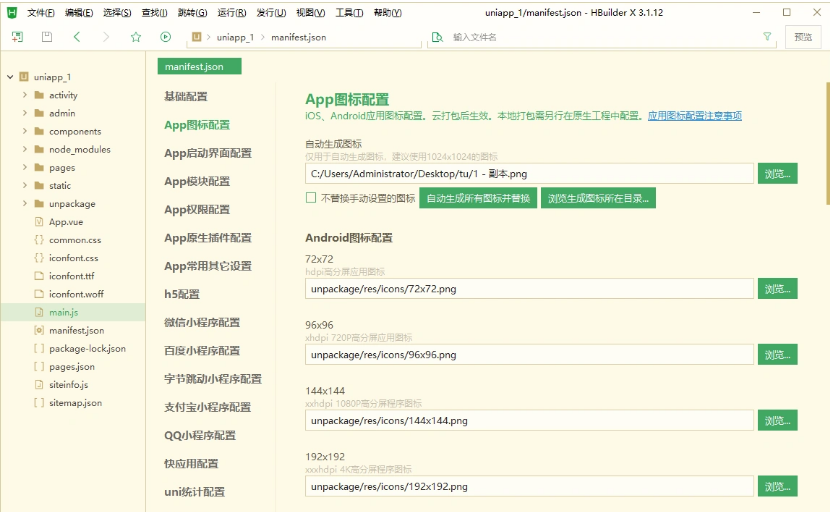This screenshot has height=512, width=830.
Task: Switch to App权限配置 section
Action: tap(197, 210)
